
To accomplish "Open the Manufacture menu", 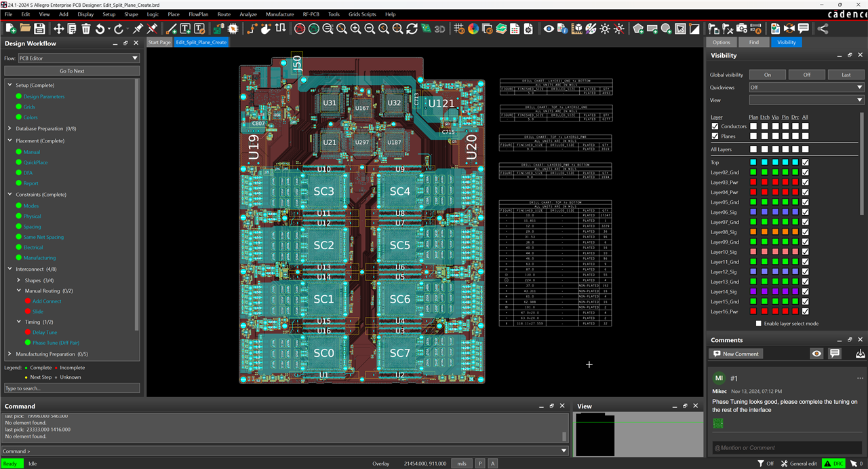I will 279,14.
